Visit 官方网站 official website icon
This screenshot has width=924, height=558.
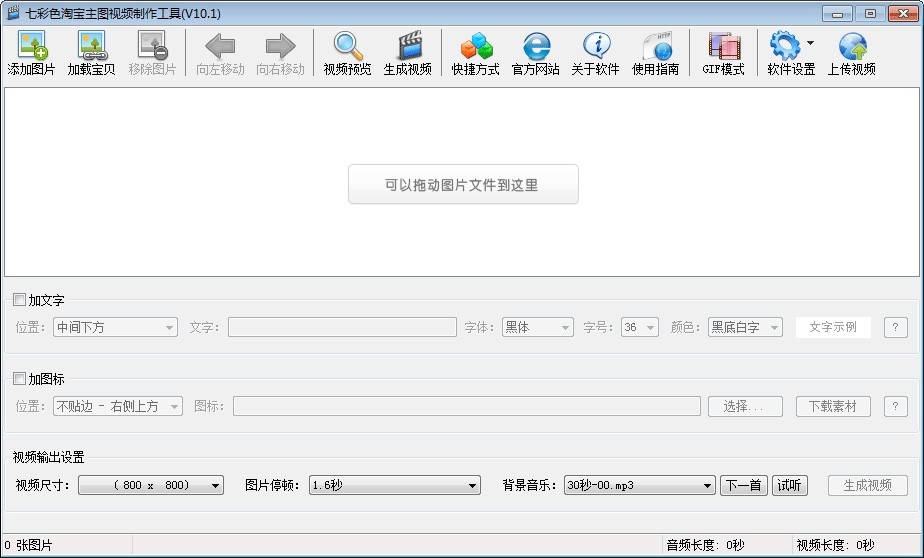click(x=536, y=47)
